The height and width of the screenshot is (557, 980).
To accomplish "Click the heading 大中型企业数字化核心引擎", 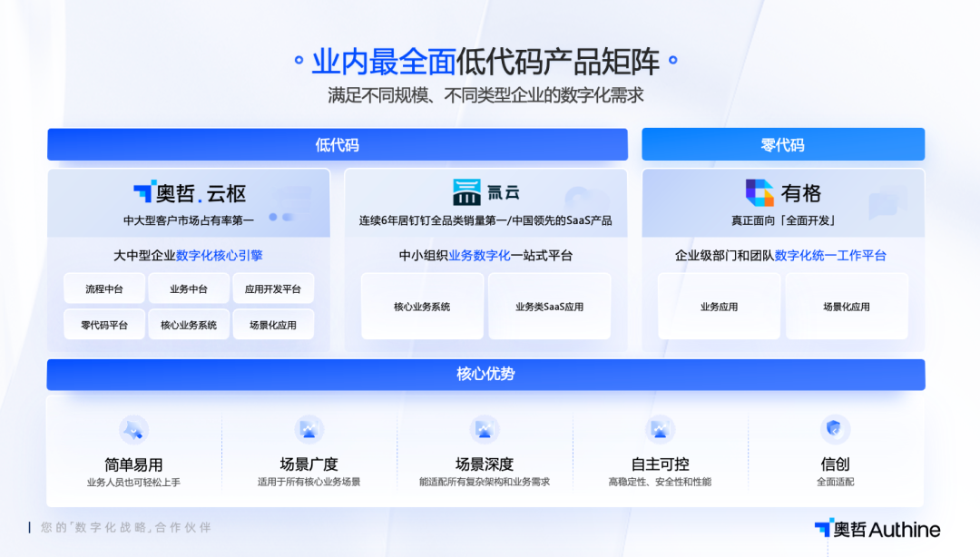I will (x=188, y=255).
